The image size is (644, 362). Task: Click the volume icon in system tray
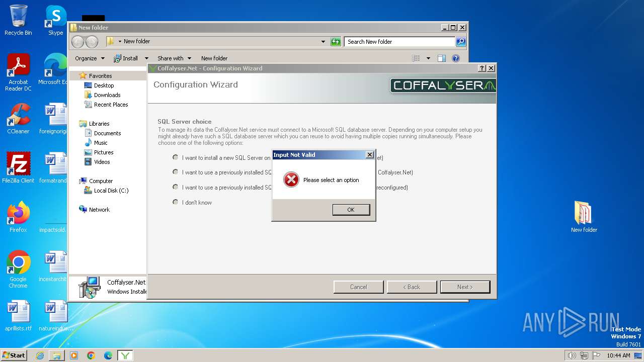[x=572, y=355]
